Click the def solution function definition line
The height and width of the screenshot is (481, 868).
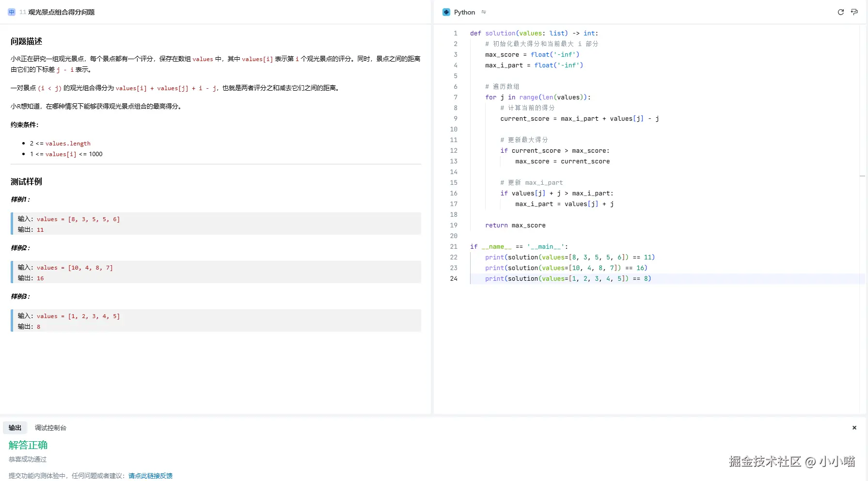pyautogui.click(x=534, y=33)
